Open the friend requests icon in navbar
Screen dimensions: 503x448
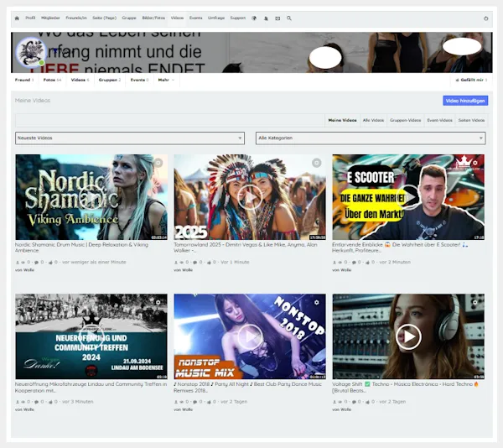pos(266,18)
